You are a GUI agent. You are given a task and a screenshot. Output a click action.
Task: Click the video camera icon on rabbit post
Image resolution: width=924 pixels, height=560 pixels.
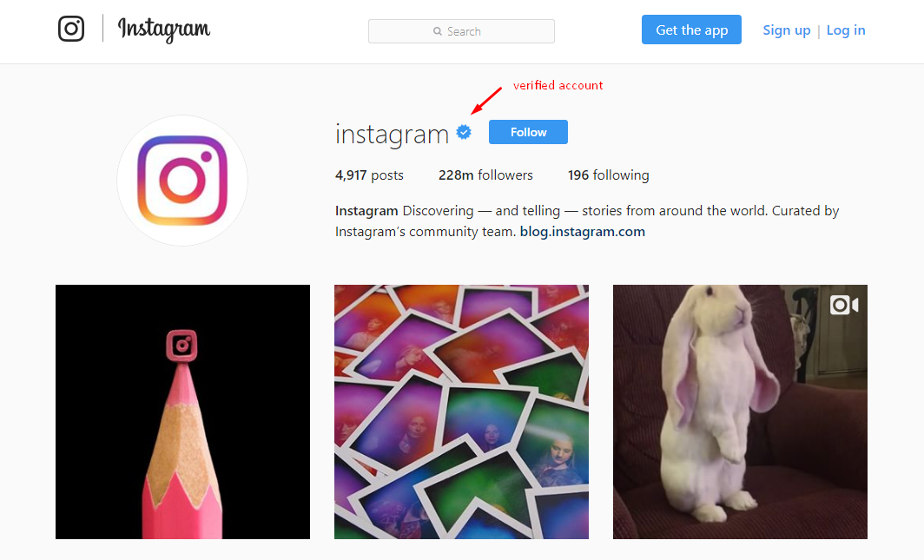pyautogui.click(x=844, y=305)
